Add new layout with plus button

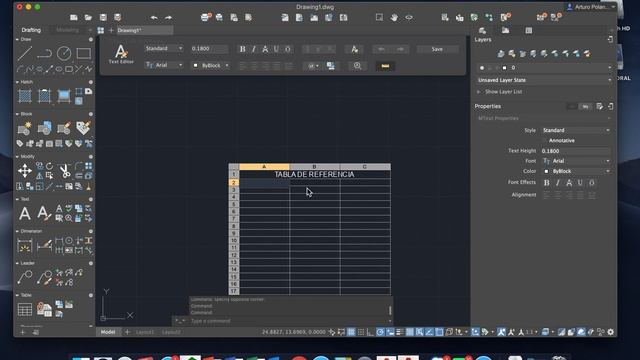click(127, 332)
